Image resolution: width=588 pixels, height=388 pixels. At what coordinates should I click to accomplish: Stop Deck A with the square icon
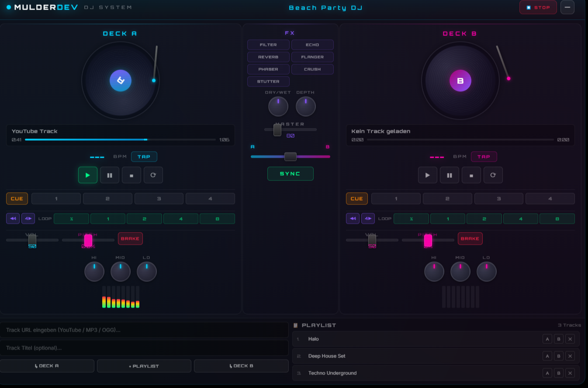pos(131,175)
